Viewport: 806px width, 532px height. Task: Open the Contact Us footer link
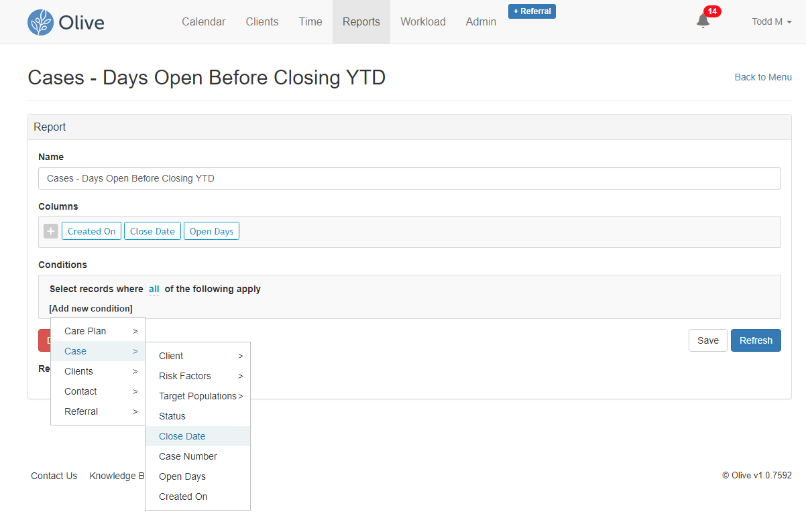54,476
